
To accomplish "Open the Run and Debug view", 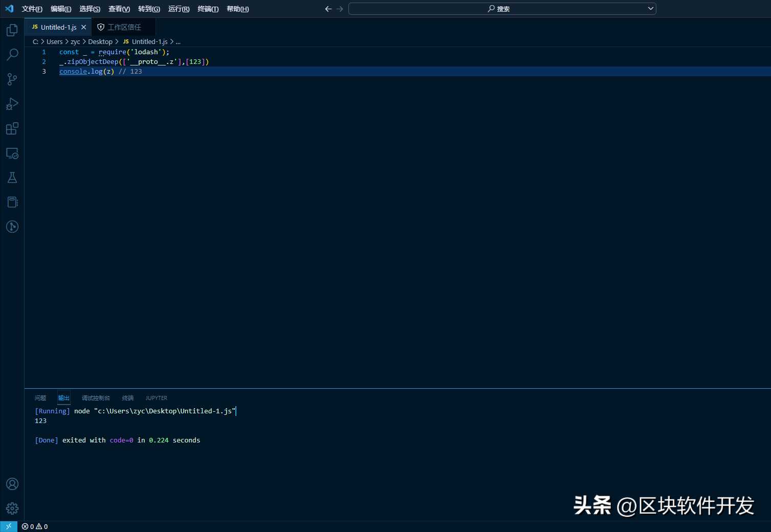I will click(x=12, y=104).
